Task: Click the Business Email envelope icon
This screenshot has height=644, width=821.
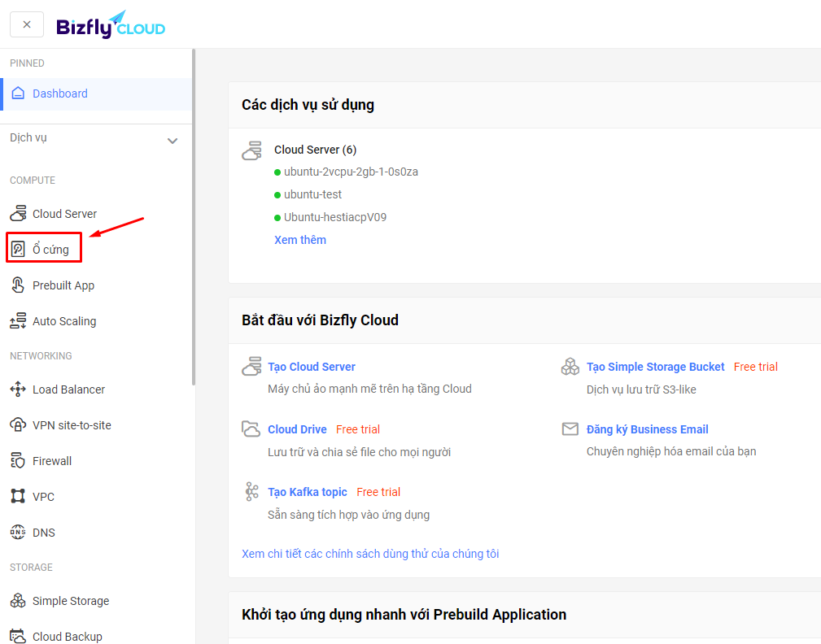Action: click(570, 429)
